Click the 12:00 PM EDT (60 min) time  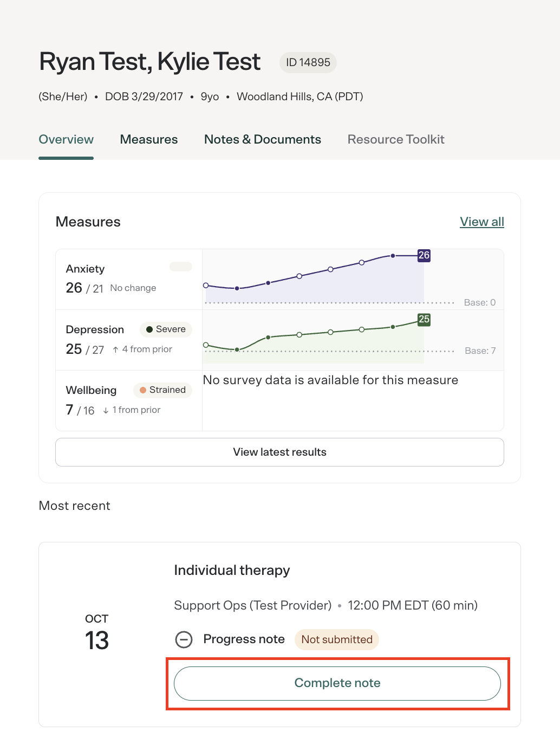[413, 605]
